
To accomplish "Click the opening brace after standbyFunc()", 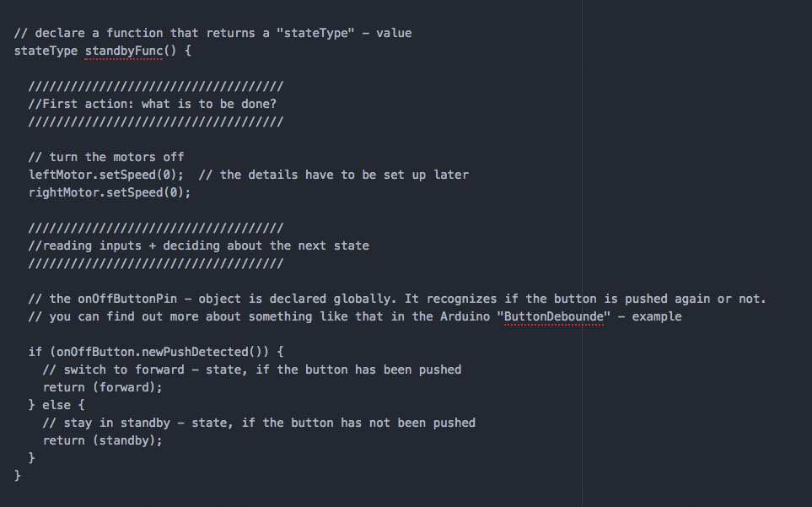I will click(187, 51).
